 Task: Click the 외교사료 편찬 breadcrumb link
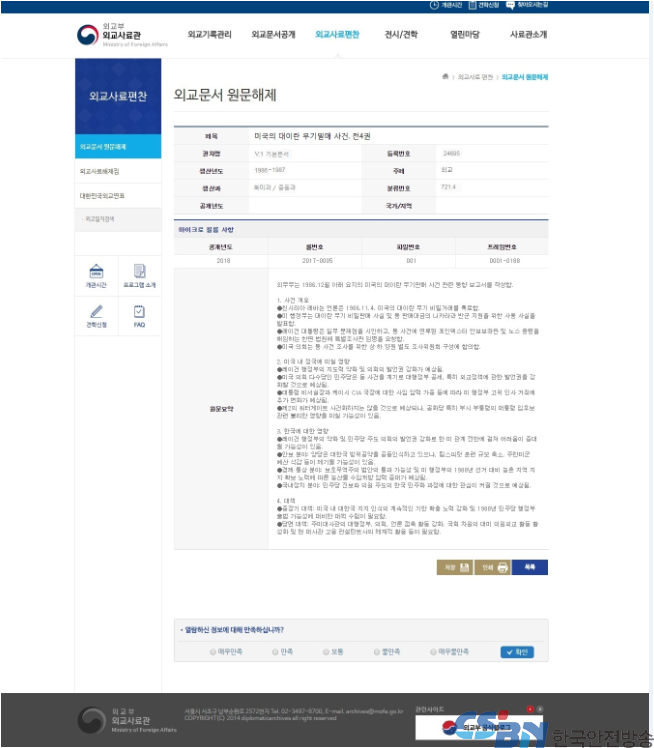pos(475,77)
